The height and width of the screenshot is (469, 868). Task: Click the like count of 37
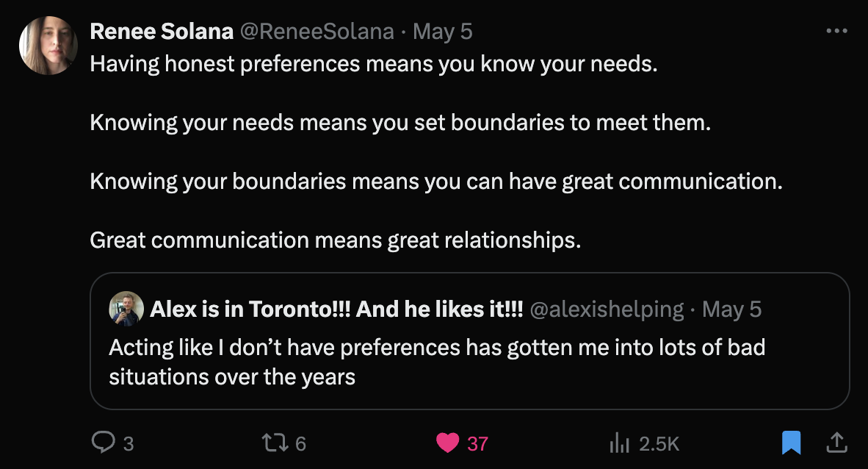tap(477, 443)
